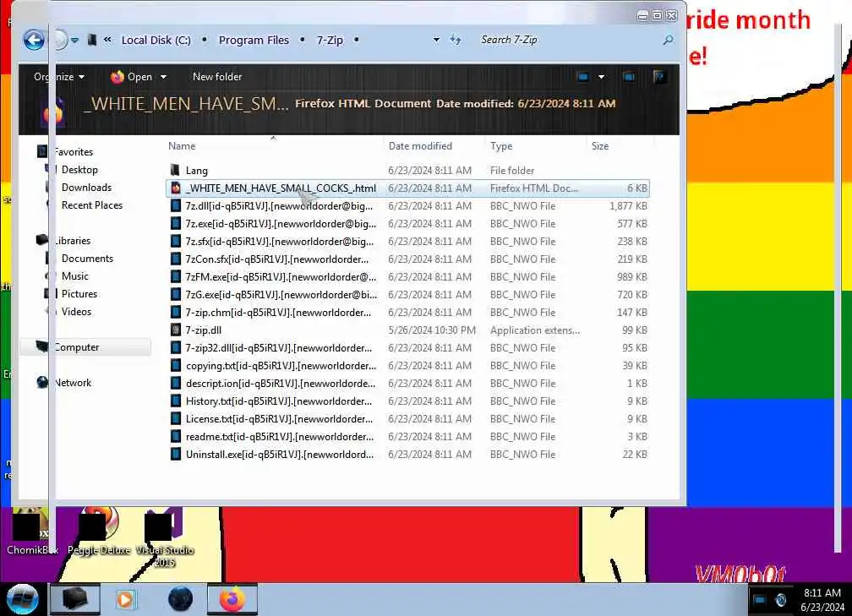Open the Documents library
The image size is (852, 616).
coord(87,259)
